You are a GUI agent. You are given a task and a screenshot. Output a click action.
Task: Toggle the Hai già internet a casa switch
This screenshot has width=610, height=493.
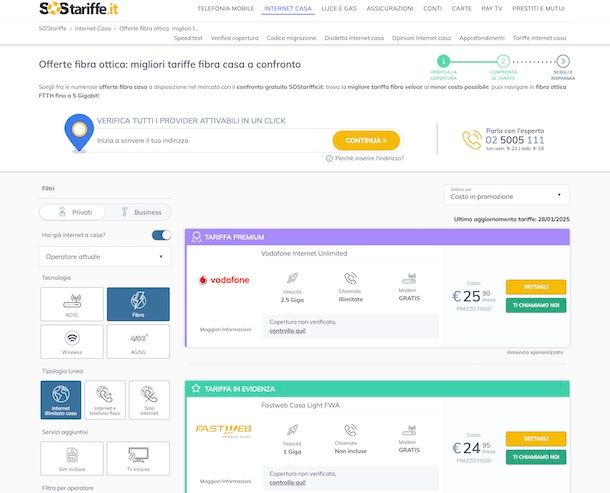[161, 235]
